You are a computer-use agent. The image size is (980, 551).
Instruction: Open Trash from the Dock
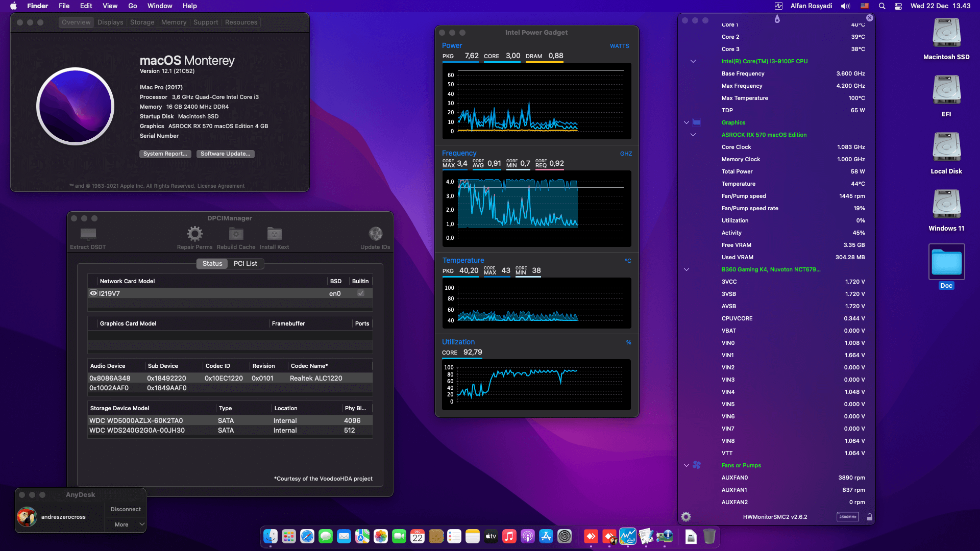click(x=709, y=537)
